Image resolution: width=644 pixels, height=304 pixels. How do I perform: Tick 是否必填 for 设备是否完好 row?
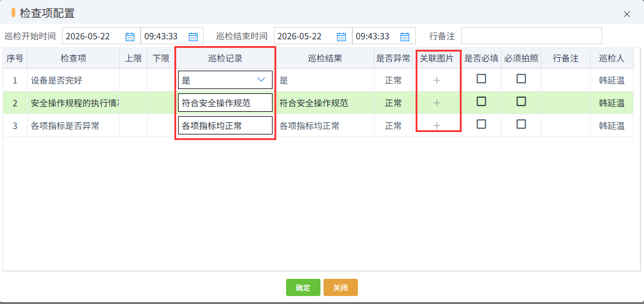tap(481, 79)
